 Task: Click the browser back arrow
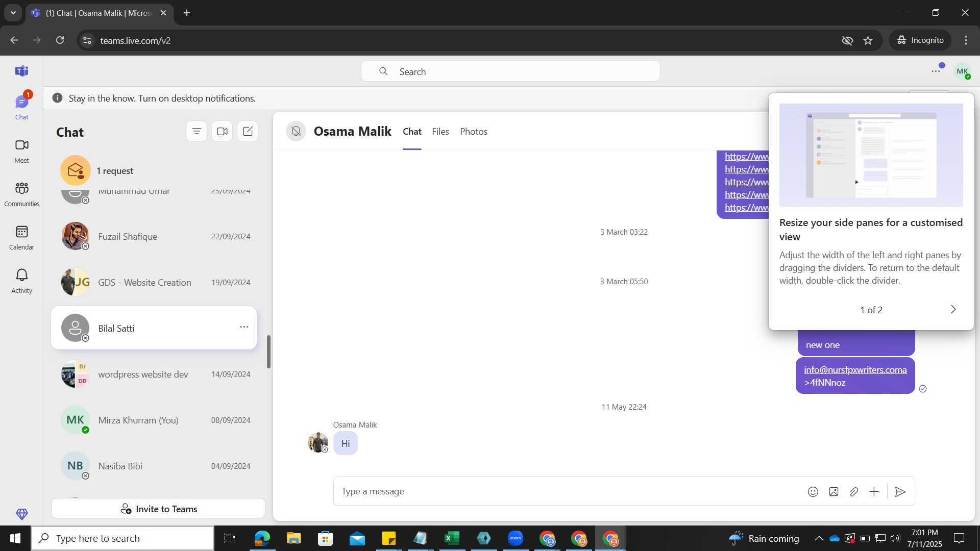point(14,40)
